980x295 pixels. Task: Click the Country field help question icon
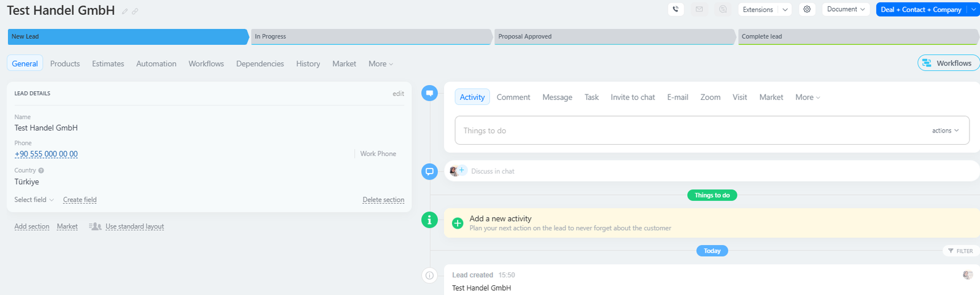pos(41,170)
